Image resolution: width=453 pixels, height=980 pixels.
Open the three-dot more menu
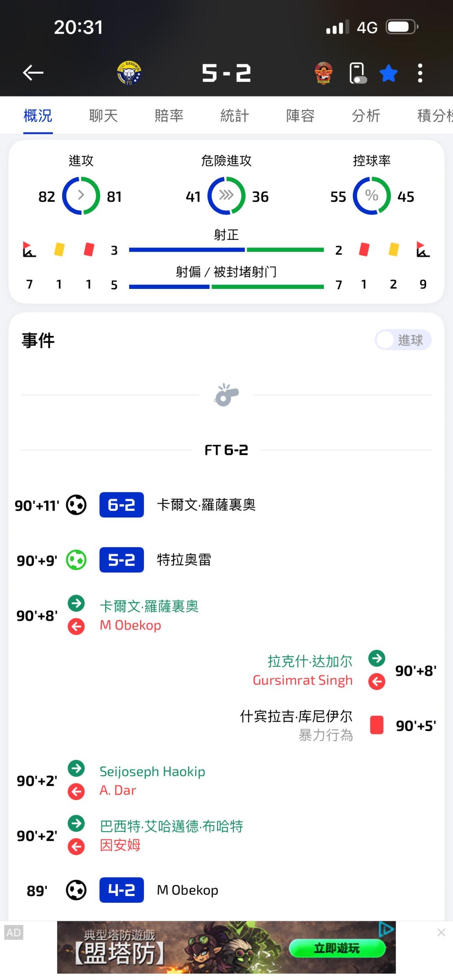[x=420, y=73]
